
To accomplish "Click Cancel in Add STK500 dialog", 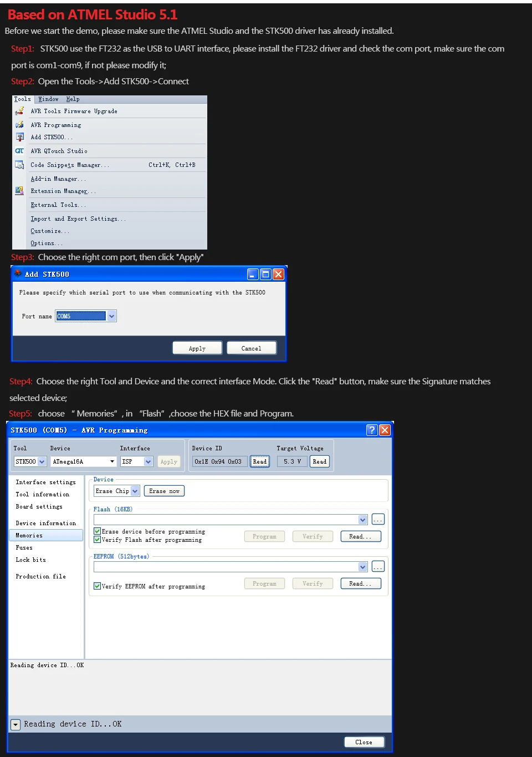I will pos(251,348).
